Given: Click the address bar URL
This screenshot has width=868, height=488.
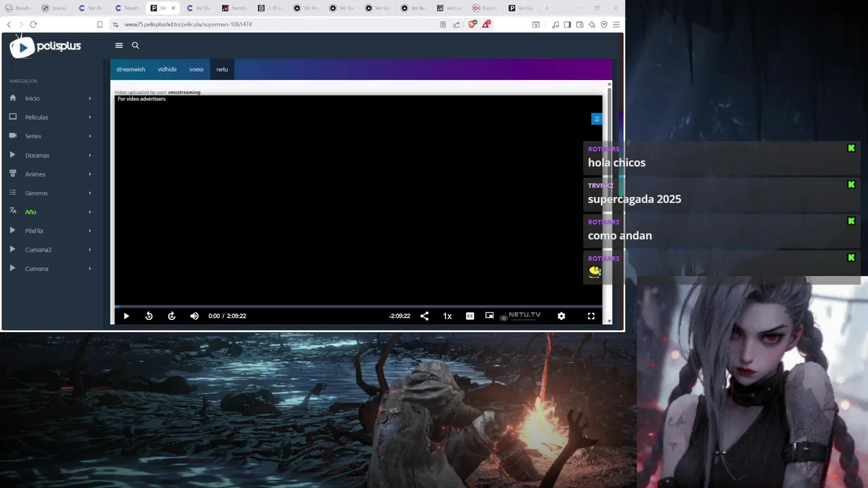Looking at the screenshot, I should click(188, 24).
